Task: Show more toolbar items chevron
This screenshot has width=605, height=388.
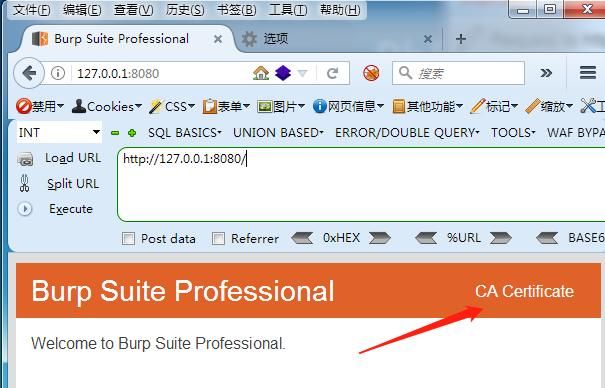Action: tap(546, 73)
